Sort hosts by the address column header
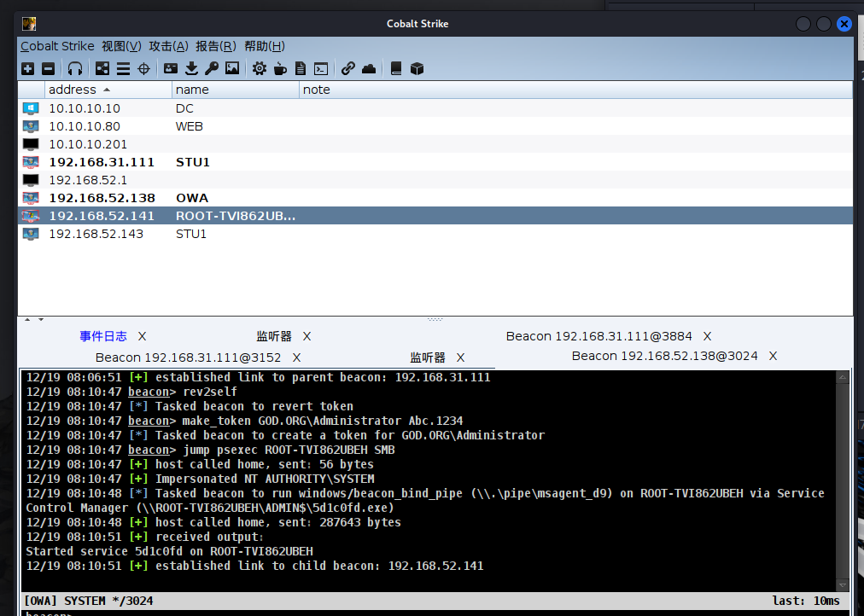This screenshot has height=616, width=864. click(108, 90)
